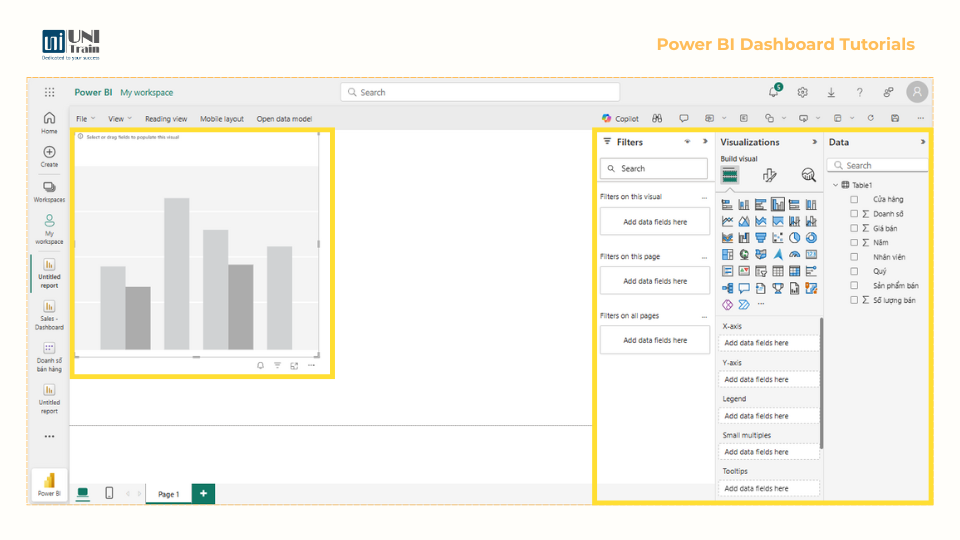Open the app launcher grid icon
The image size is (960, 540).
tap(50, 92)
